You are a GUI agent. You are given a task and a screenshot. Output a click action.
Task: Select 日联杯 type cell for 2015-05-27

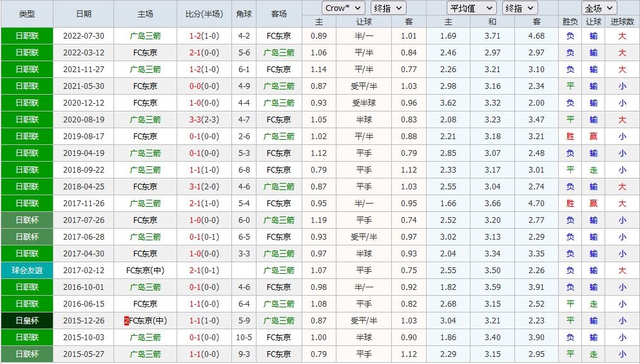point(27,354)
